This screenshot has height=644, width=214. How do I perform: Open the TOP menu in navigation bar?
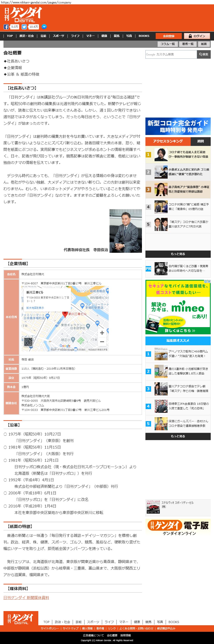[10, 36]
